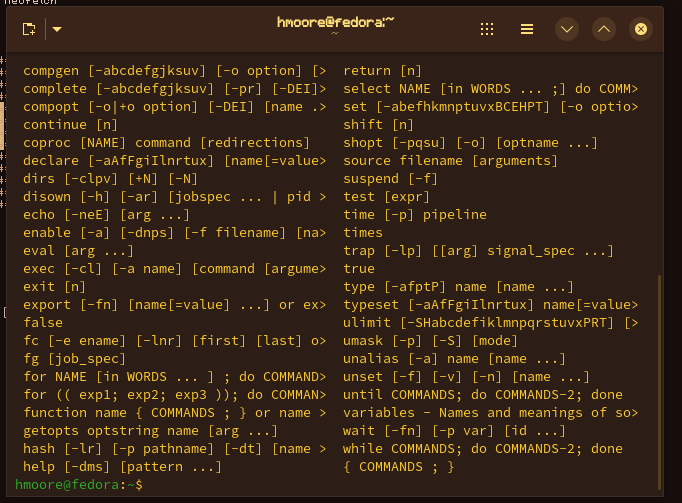
Task: Click the 'help [-dms]' line
Action: pyautogui.click(x=122, y=467)
